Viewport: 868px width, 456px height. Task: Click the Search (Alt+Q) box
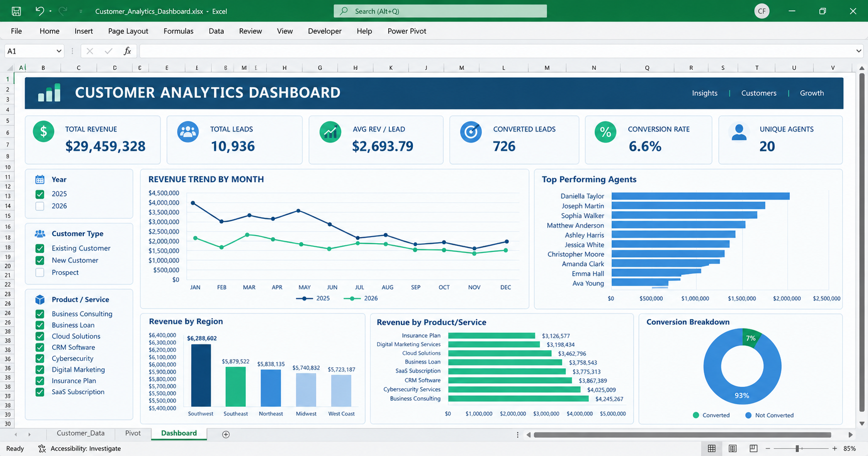point(440,11)
